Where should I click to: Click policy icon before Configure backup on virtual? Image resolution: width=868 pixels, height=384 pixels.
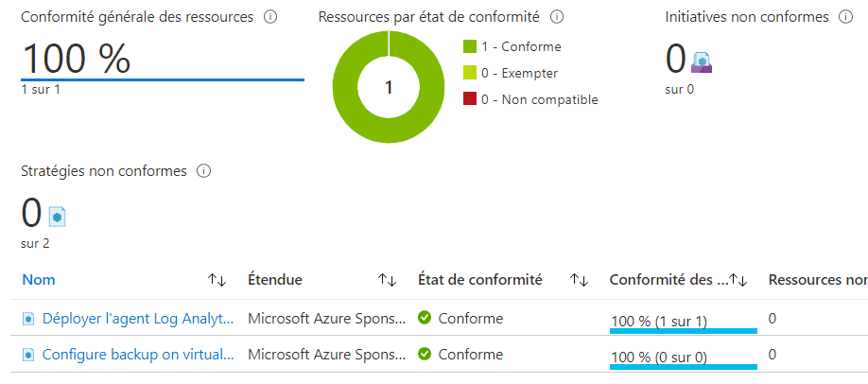point(28,355)
